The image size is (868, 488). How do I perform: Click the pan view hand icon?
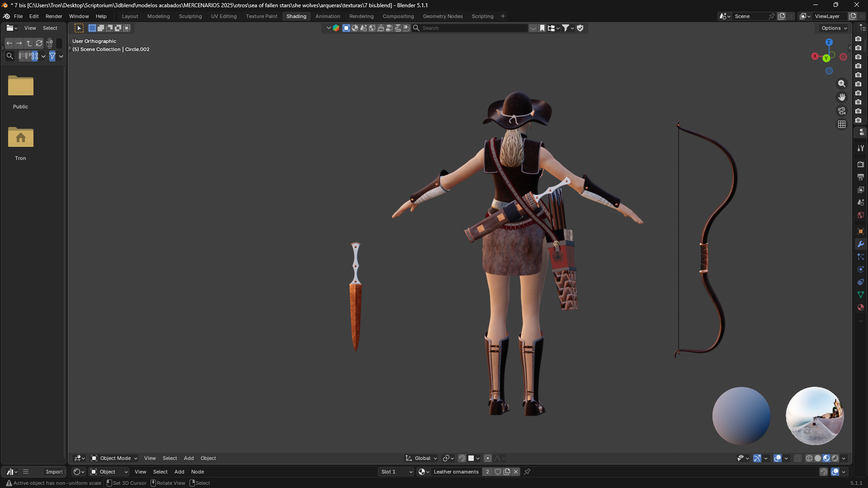(x=841, y=97)
